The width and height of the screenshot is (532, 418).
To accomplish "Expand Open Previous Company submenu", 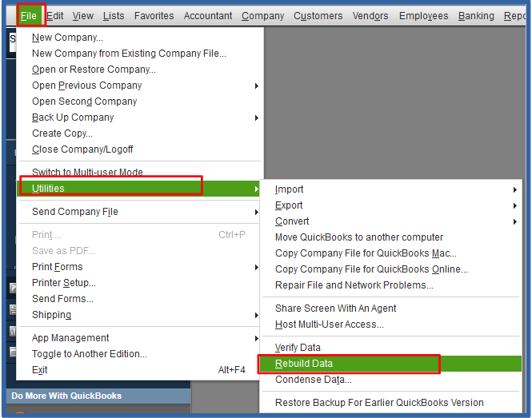I will click(139, 85).
